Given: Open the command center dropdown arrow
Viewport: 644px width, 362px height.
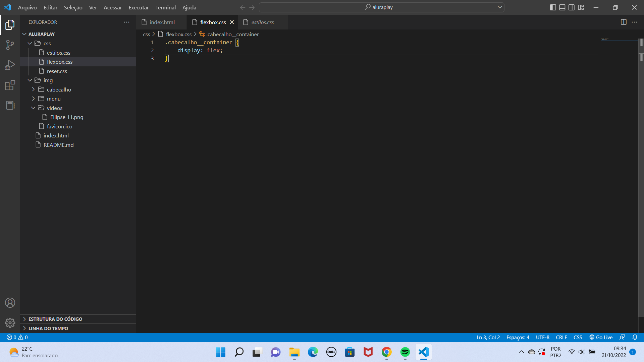Looking at the screenshot, I should coord(500,7).
